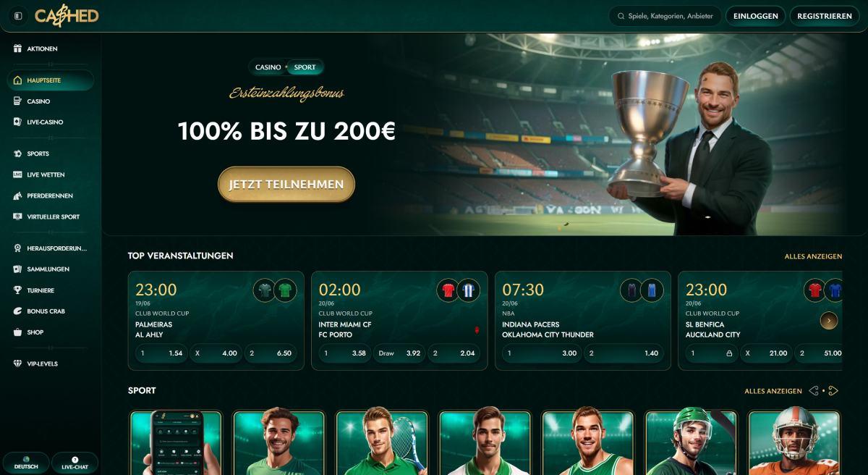Screen dimensions: 868x475
Task: Show next top events with arrow
Action: (x=829, y=320)
